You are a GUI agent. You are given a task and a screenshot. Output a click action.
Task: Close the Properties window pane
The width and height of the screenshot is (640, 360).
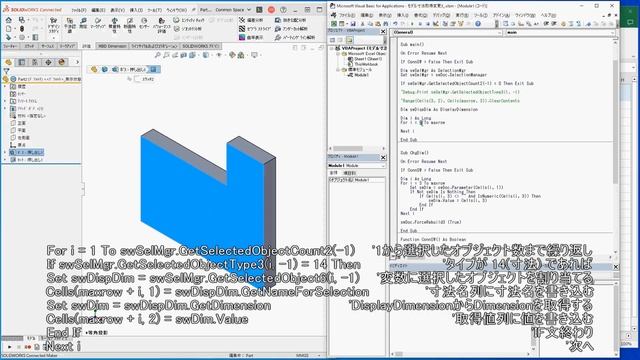(383, 157)
